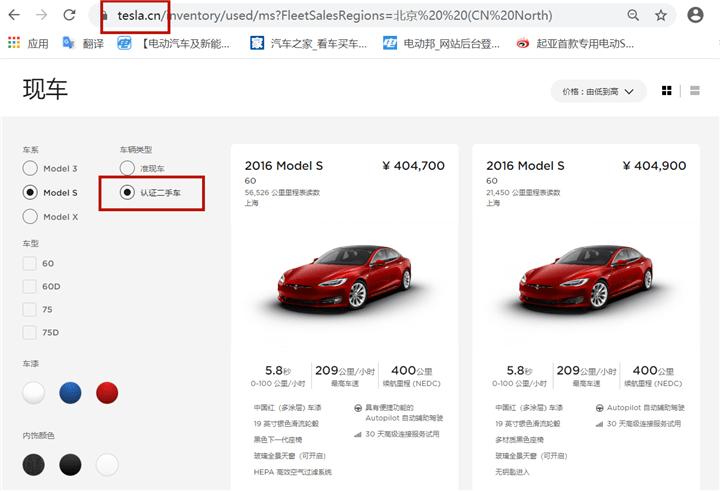Select the Model X radio button

tap(30, 216)
